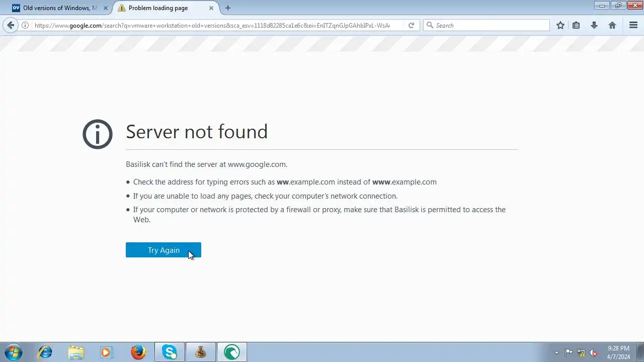Launch Firefox from the taskbar
644x362 pixels.
(138, 352)
